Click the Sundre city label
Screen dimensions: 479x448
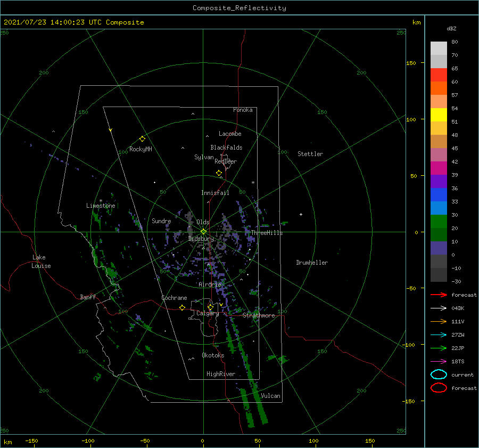(161, 221)
